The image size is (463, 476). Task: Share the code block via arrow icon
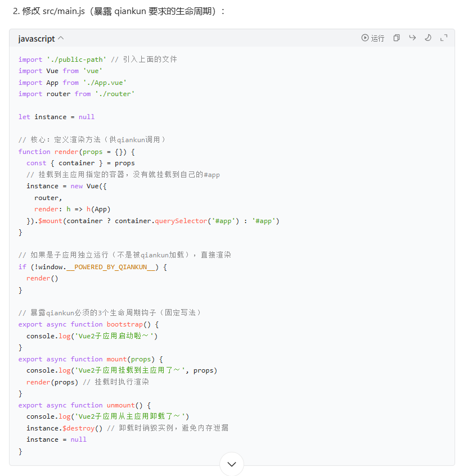(x=412, y=38)
